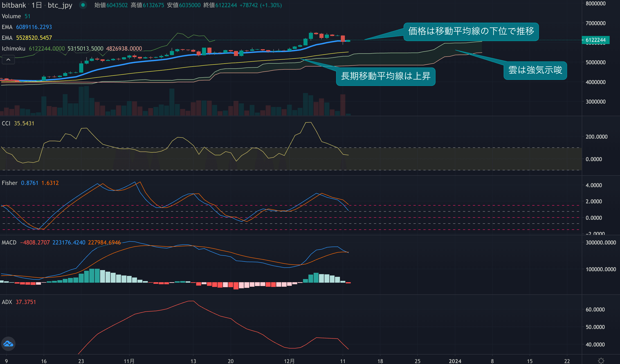Click the CCI indicator legend
The width and height of the screenshot is (620, 364).
[x=6, y=123]
